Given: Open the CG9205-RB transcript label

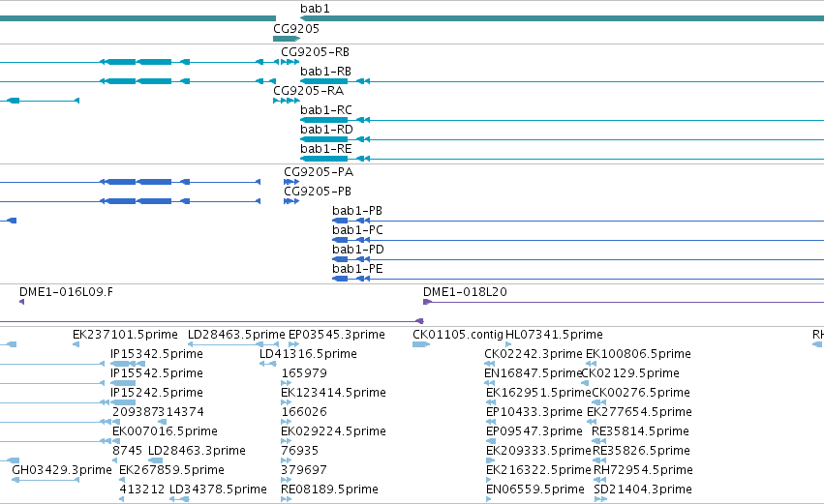Looking at the screenshot, I should [315, 52].
